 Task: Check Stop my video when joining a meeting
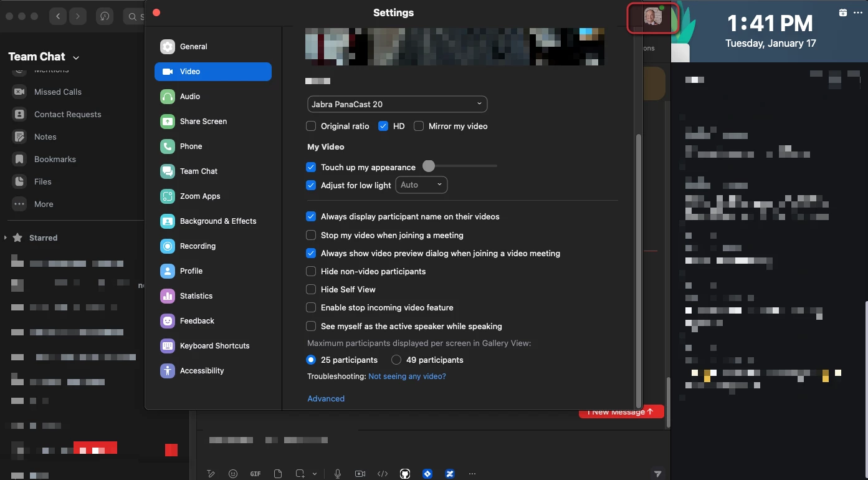coord(311,235)
